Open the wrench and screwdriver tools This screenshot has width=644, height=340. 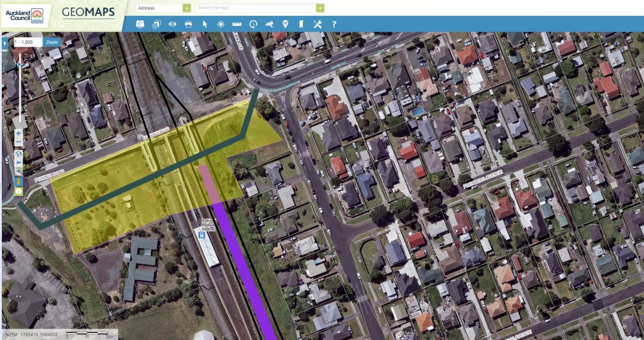[x=317, y=24]
